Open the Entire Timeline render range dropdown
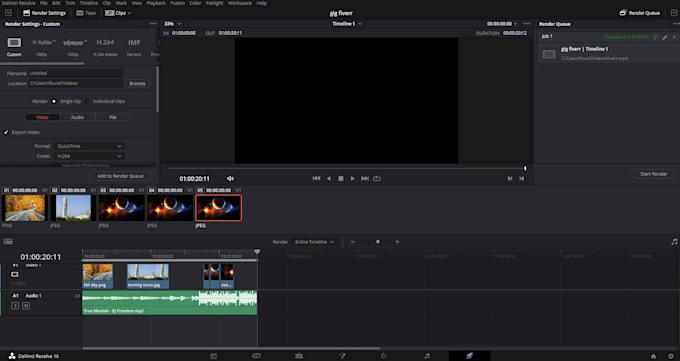Viewport: 680px width, 361px height. [315, 242]
